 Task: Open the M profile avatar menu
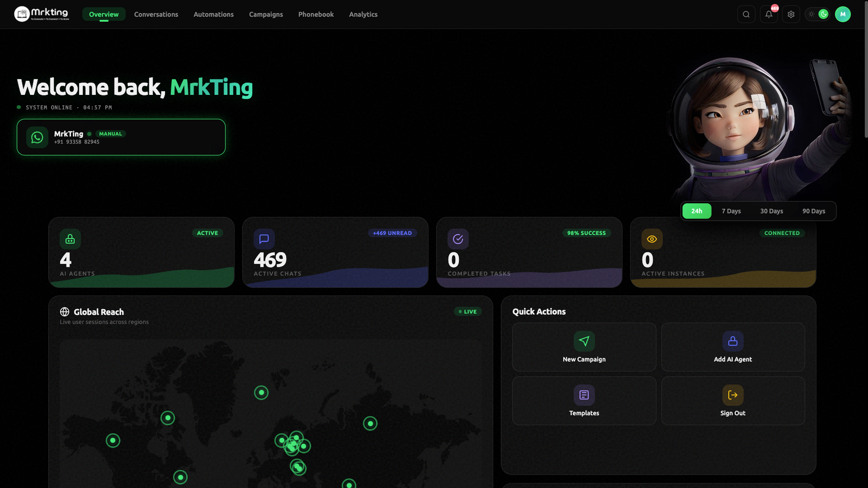843,15
